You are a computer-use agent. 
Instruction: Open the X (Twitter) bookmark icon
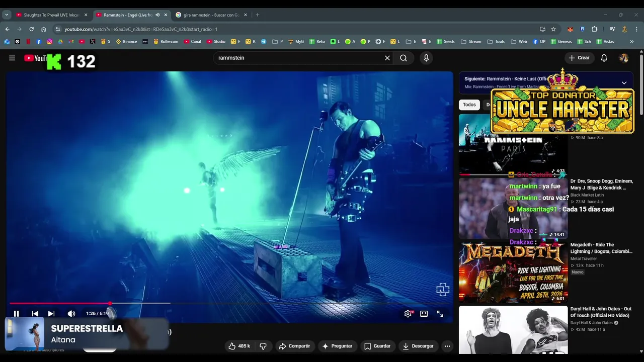click(x=93, y=42)
